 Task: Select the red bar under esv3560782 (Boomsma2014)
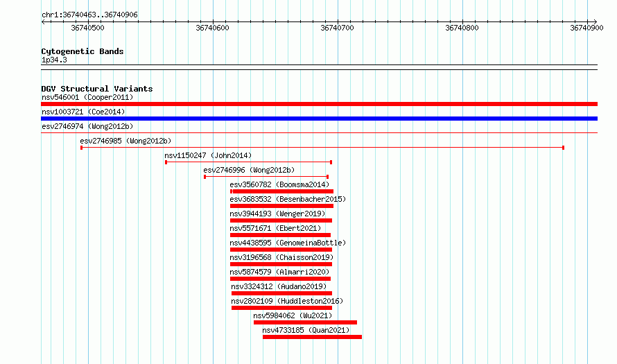281,191
